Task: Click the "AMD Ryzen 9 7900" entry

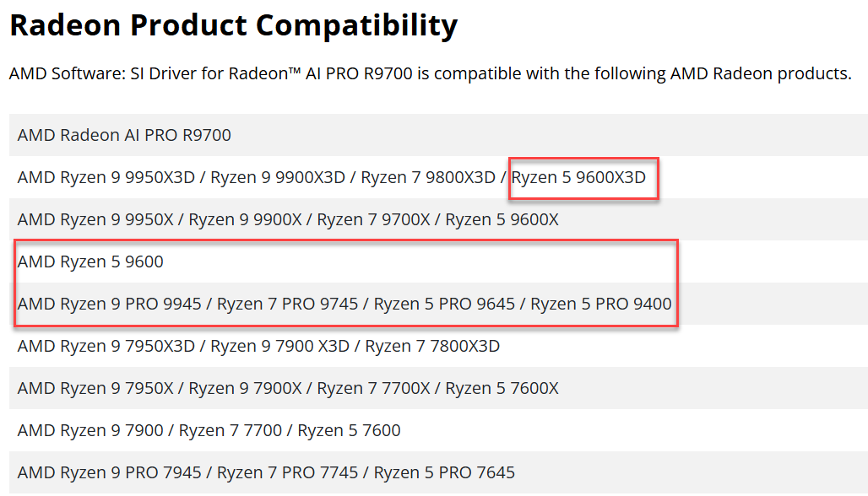Action: [90, 430]
